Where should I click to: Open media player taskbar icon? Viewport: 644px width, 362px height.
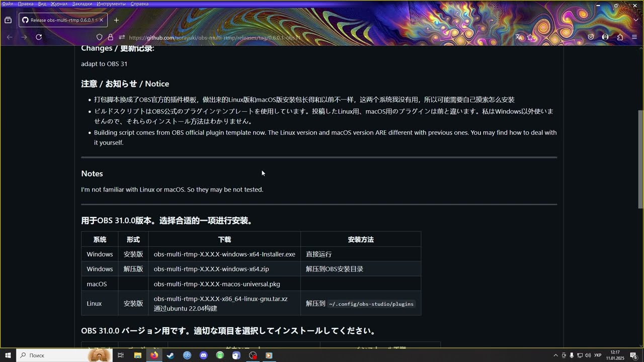269,355
